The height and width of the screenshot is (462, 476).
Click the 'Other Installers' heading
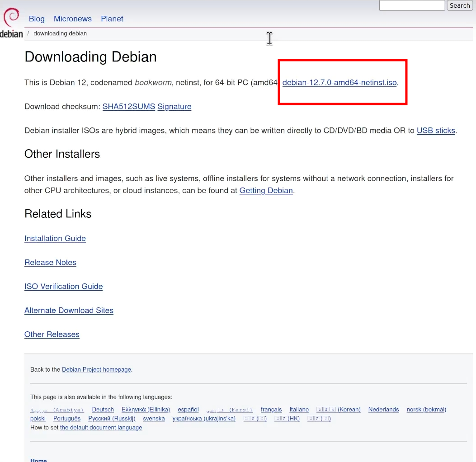coord(62,154)
